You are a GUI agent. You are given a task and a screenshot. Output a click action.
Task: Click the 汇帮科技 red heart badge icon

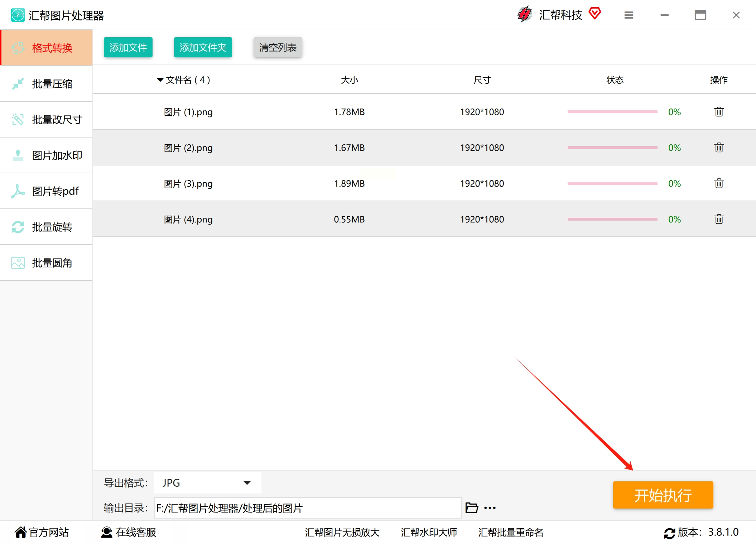(595, 14)
